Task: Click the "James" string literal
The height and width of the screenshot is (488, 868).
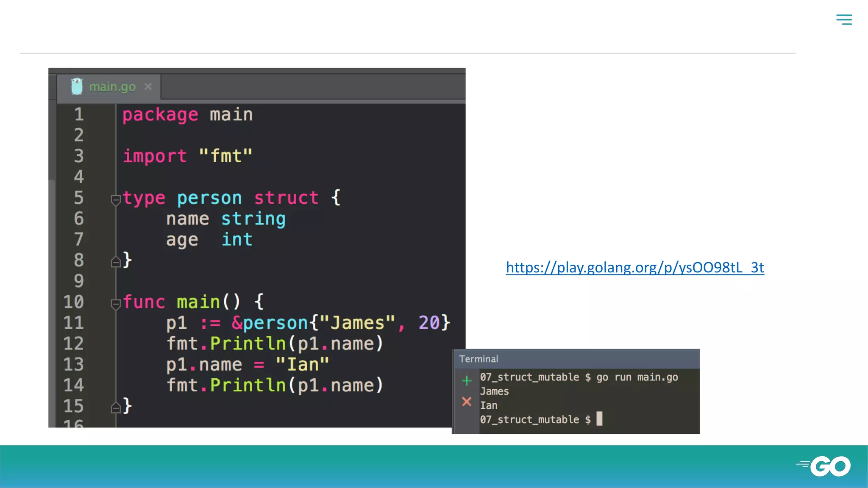Action: (x=357, y=323)
